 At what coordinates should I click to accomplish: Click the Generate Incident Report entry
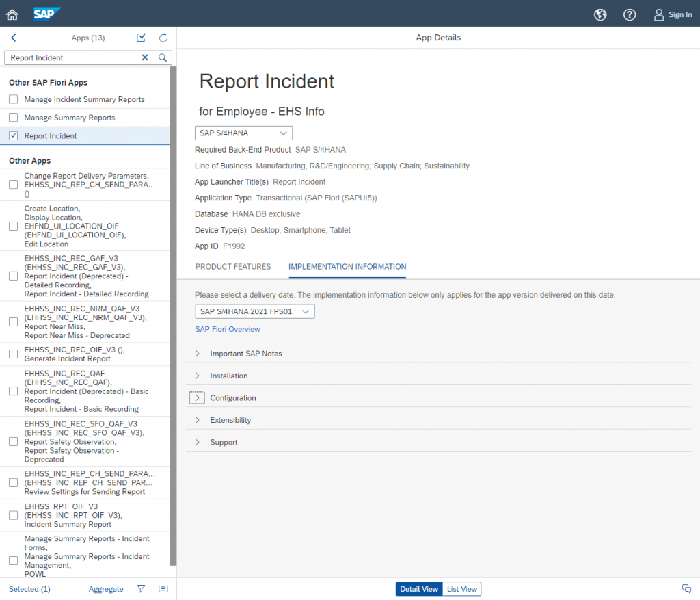[68, 358]
